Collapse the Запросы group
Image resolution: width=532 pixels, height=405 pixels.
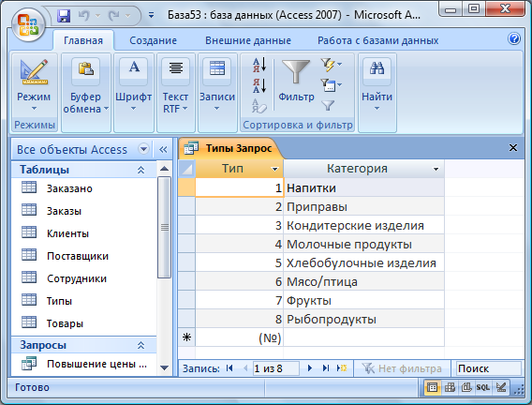[140, 345]
